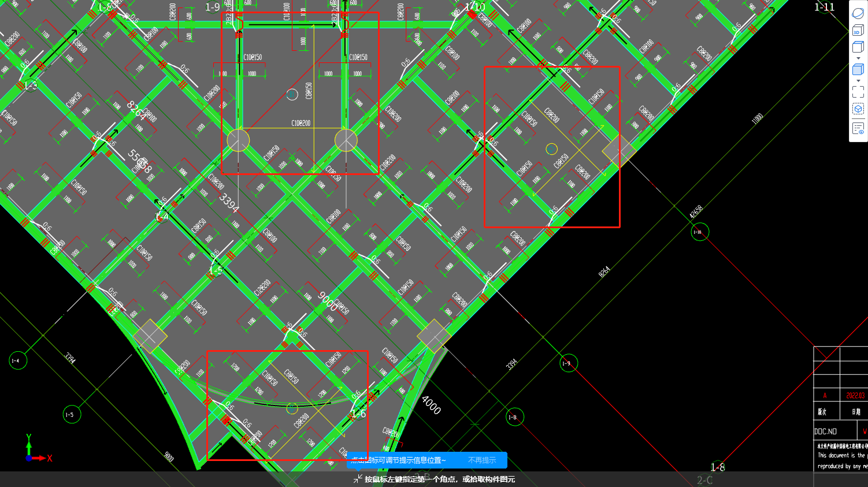Viewport: 868px width, 487px height.
Task: Click the 不再提示 link in blue tooltip
Action: (x=482, y=460)
